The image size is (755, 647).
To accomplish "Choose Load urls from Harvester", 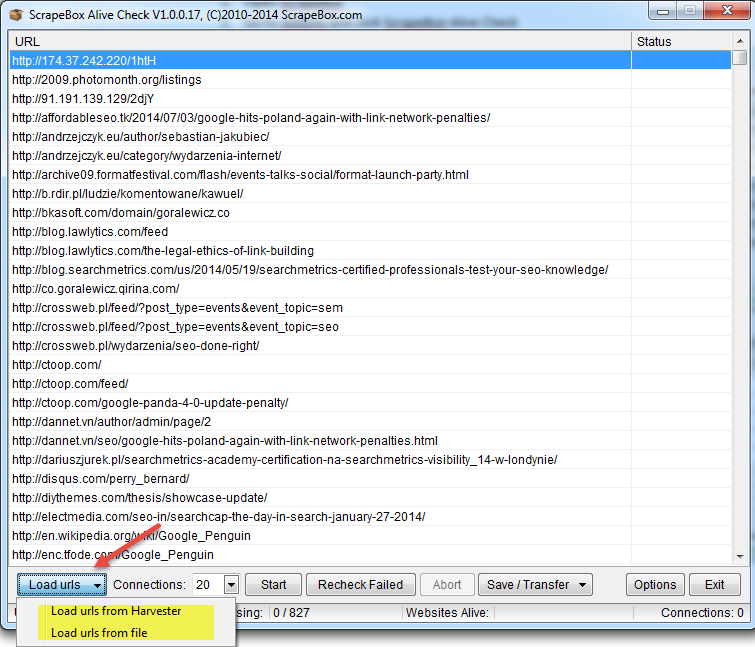I will click(116, 611).
